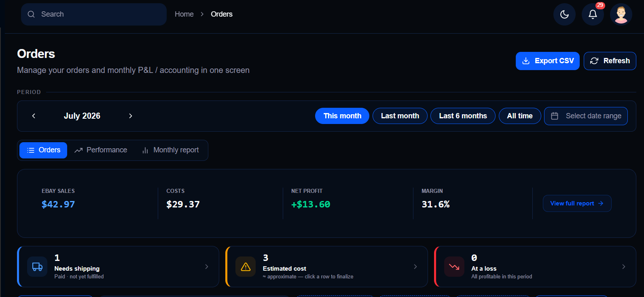Click the costs value $29.37
The width and height of the screenshot is (644, 297).
pyautogui.click(x=183, y=204)
